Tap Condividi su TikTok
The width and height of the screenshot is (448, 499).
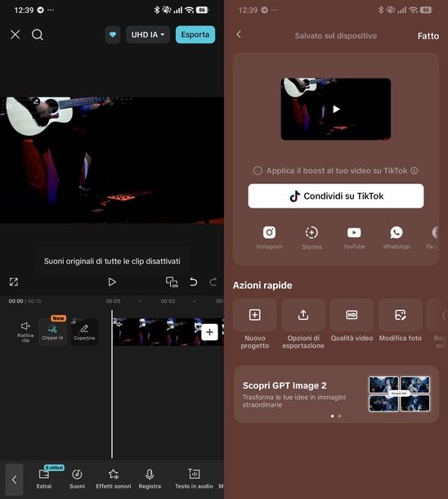(336, 196)
